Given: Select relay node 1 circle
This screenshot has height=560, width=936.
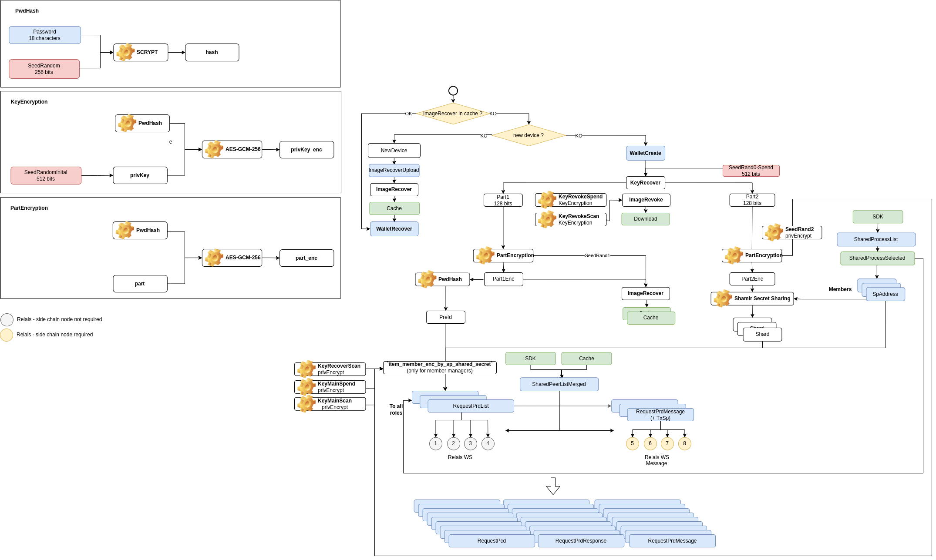Looking at the screenshot, I should click(436, 444).
